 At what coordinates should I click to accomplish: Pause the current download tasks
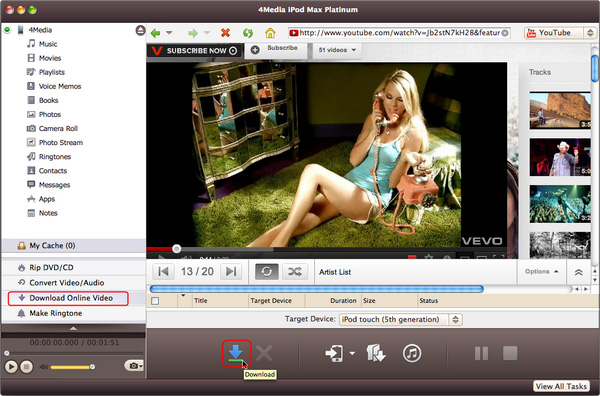pos(481,353)
